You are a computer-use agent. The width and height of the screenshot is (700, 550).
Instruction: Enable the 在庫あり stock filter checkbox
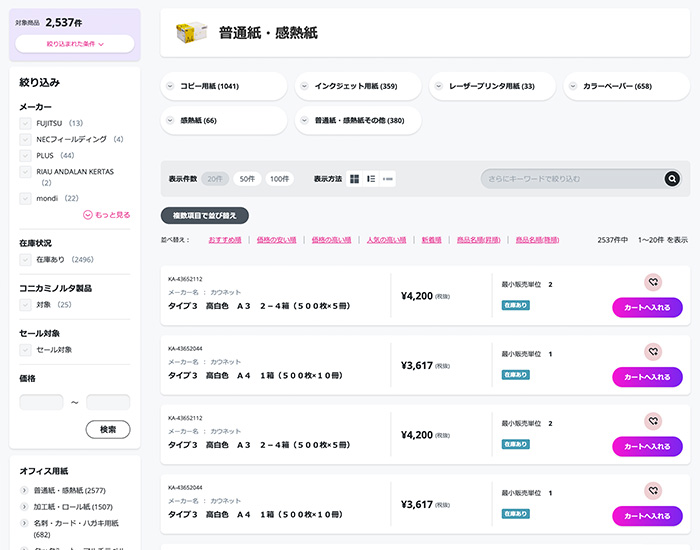coord(26,259)
